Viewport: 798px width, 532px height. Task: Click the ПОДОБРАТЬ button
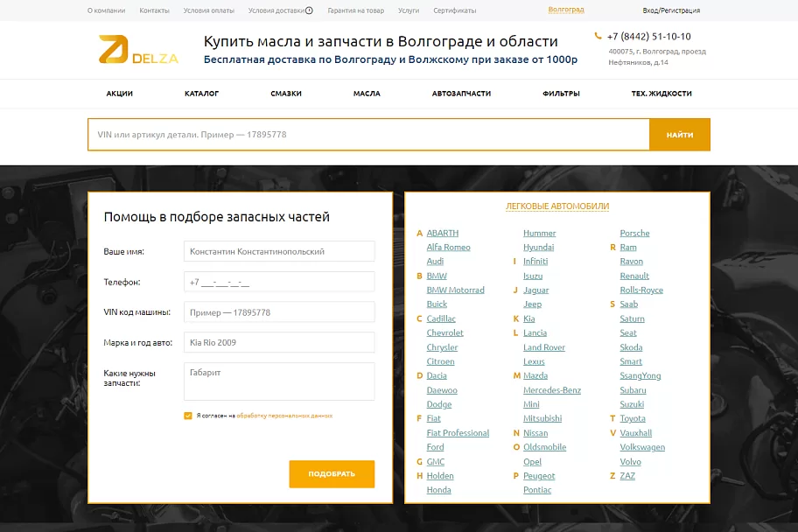[x=332, y=474]
